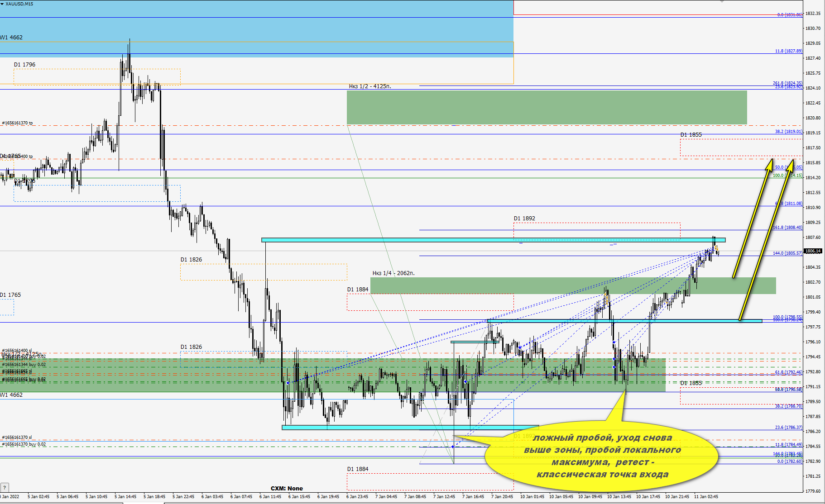Select D1 1884 label near CXM: None
This screenshot has height=504, width=825.
pos(358,469)
